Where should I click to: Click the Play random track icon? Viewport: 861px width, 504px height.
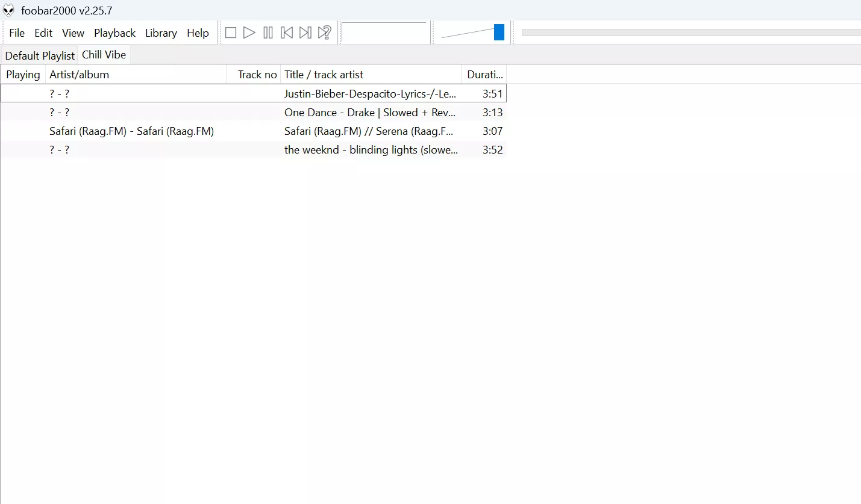pos(324,33)
